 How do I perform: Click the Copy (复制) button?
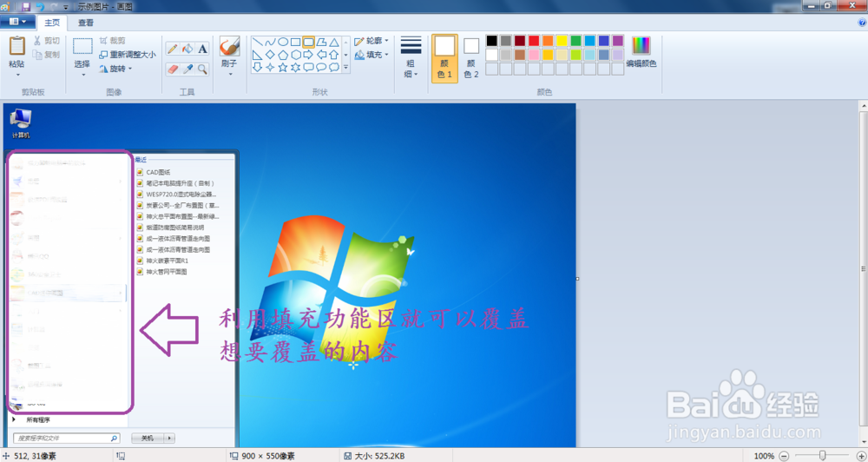(47, 55)
